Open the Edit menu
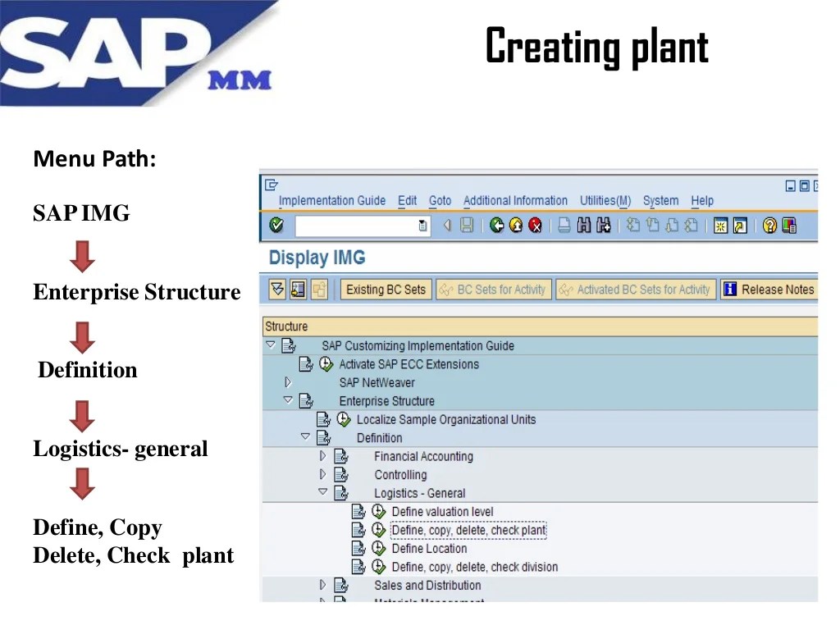Image resolution: width=840 pixels, height=630 pixels. (407, 200)
